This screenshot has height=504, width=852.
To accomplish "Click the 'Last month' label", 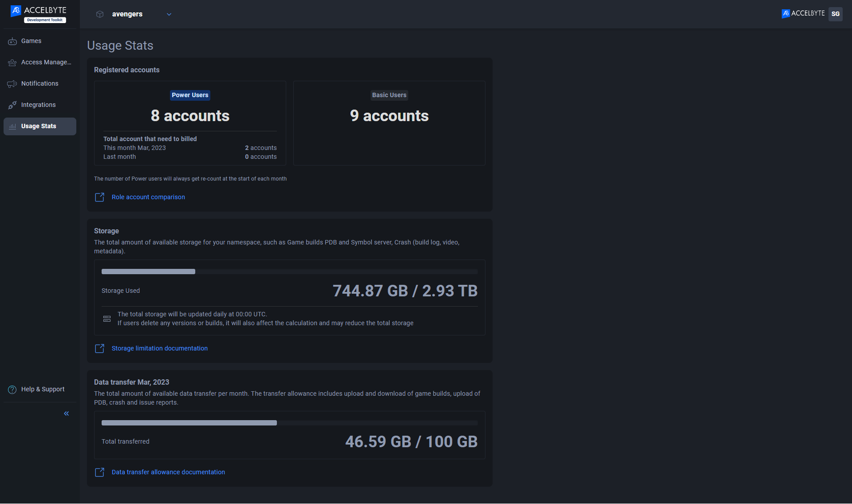I will click(120, 157).
